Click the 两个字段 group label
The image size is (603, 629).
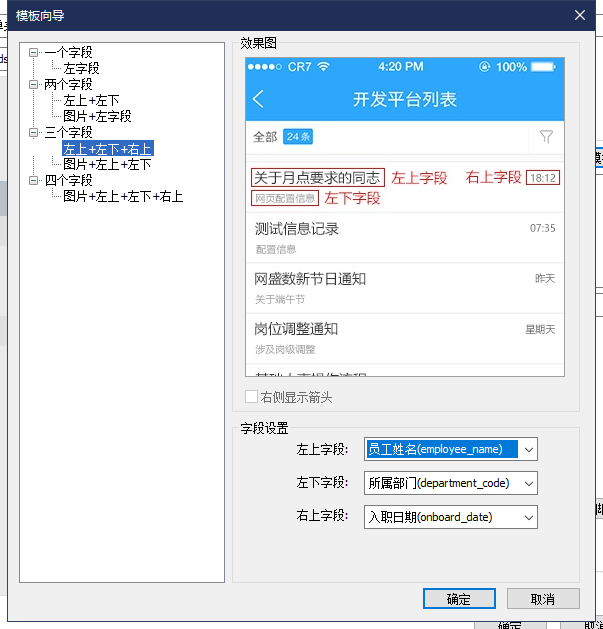click(69, 84)
